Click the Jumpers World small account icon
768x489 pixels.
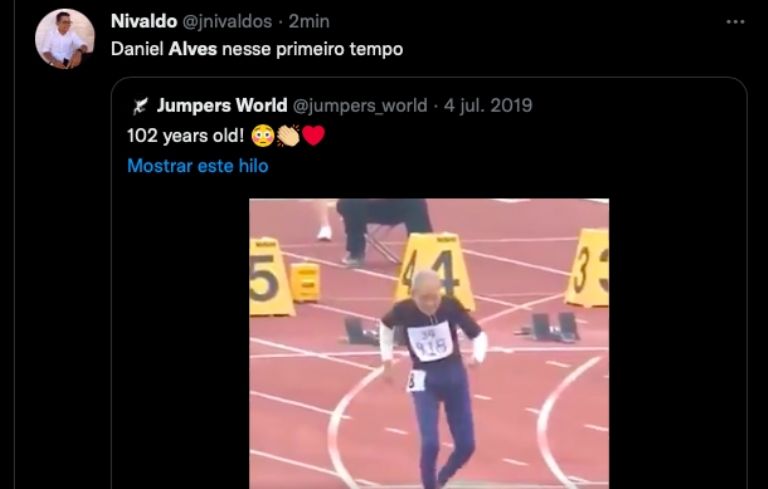[140, 106]
